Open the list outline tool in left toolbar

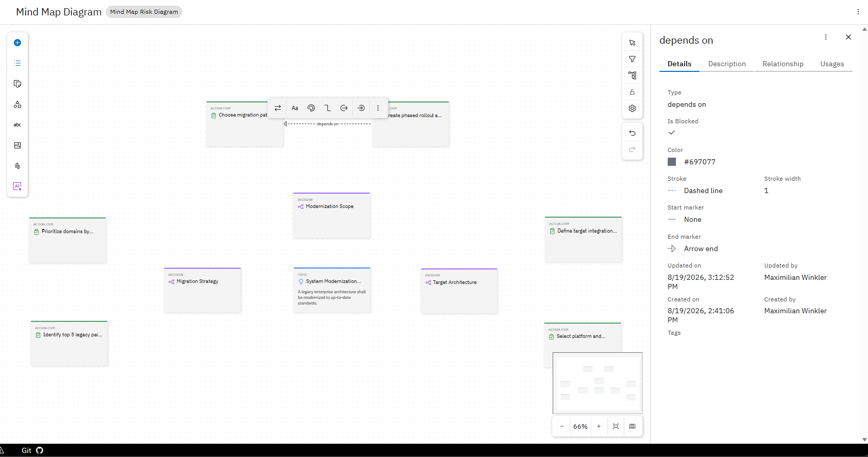pyautogui.click(x=17, y=63)
